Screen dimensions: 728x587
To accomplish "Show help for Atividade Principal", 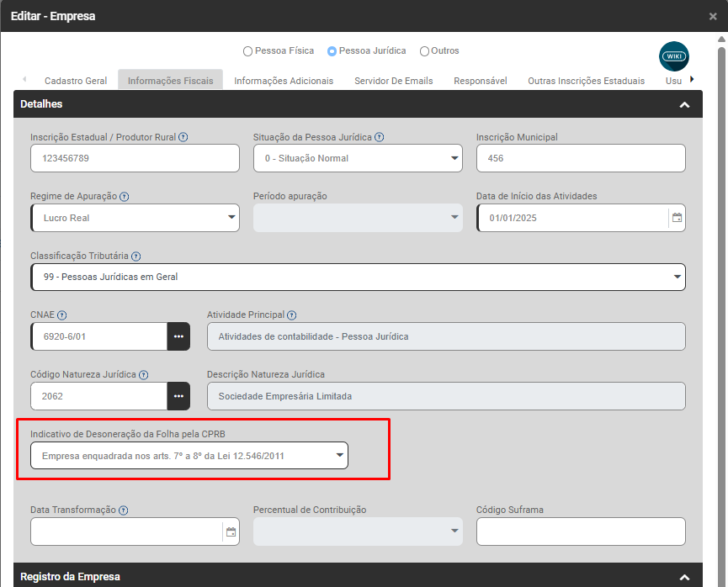I will click(x=291, y=315).
